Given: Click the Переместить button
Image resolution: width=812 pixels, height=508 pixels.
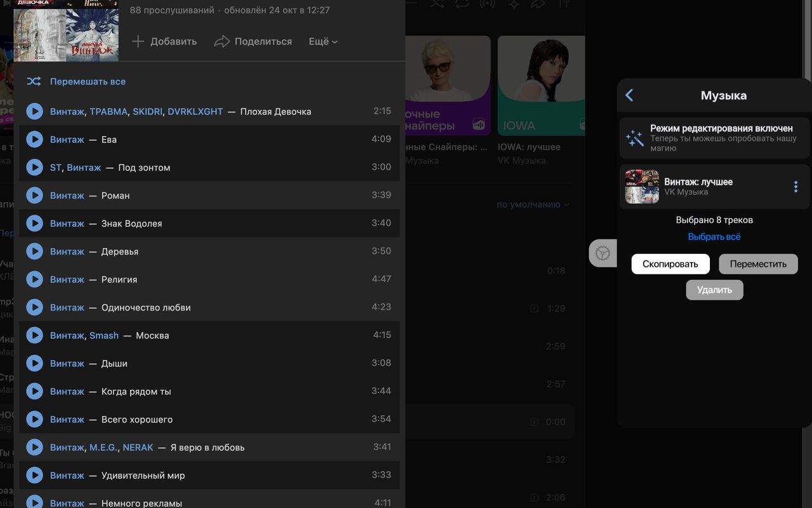Looking at the screenshot, I should click(x=758, y=264).
